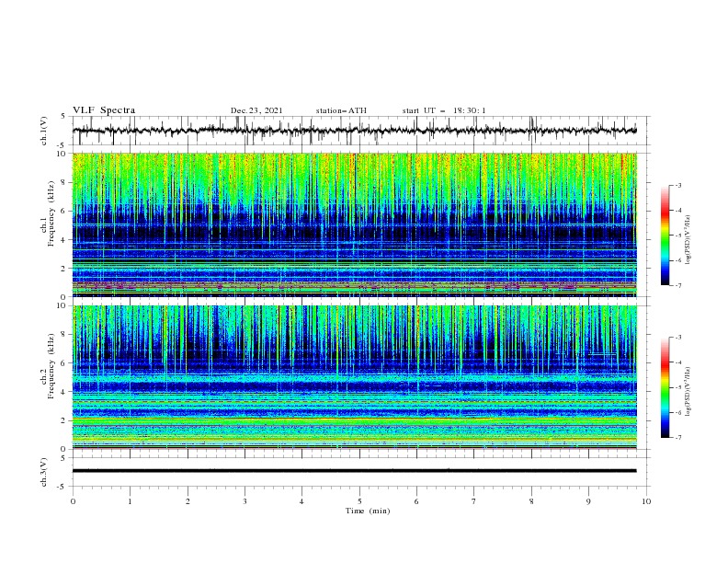
Task: Click the '3' tick on the time axis
Action: coord(245,501)
